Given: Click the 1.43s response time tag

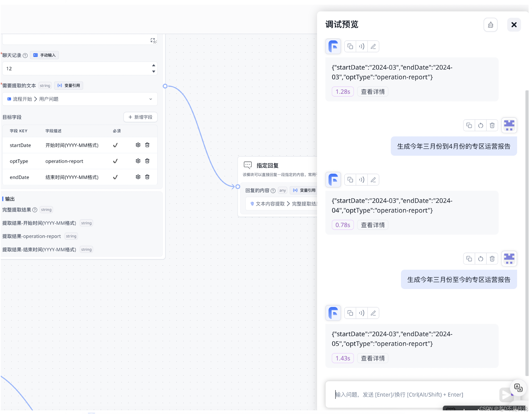Looking at the screenshot, I should 343,358.
